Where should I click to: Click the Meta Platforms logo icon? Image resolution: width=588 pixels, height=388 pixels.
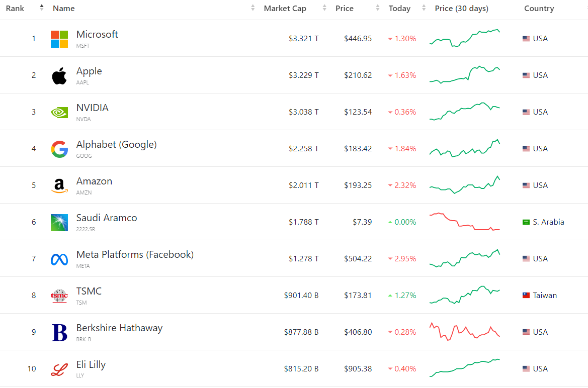(59, 259)
